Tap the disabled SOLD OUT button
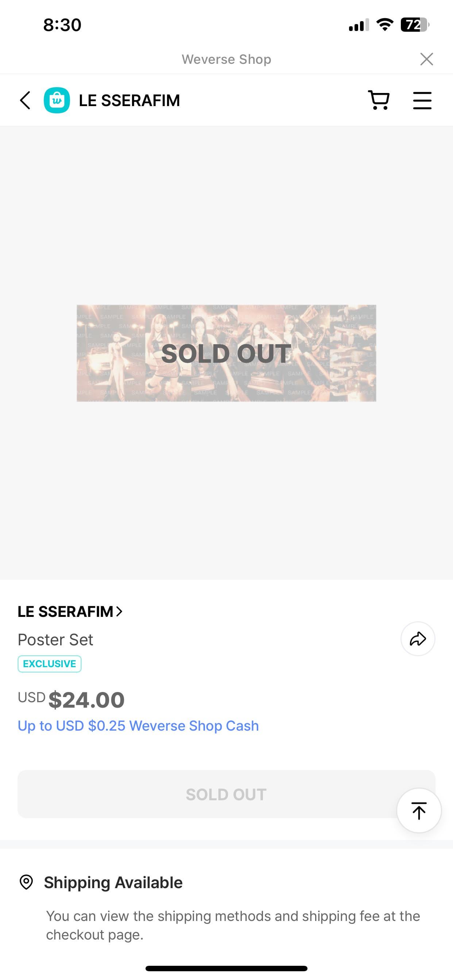This screenshot has height=980, width=453. 226,794
